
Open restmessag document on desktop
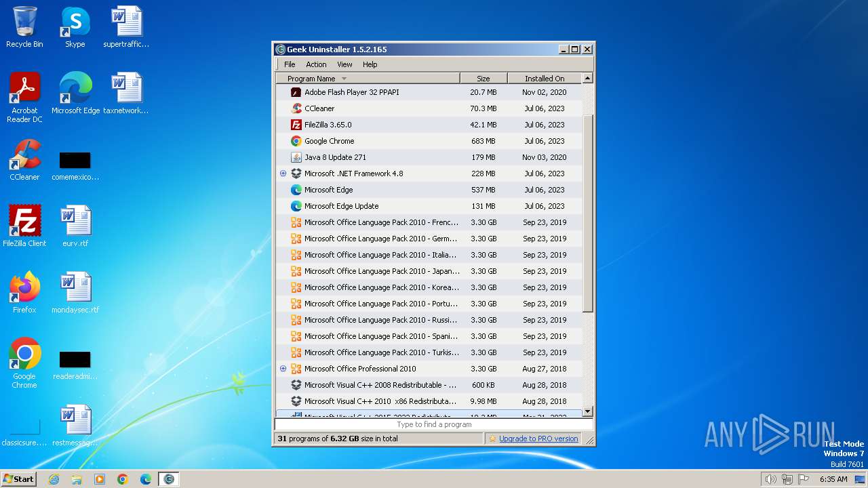[75, 426]
